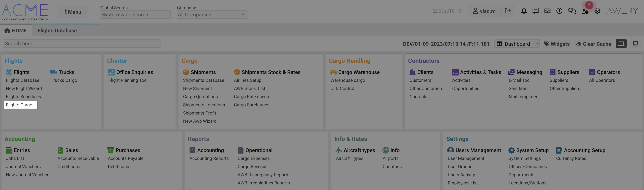Click the envelope mail icon in header
The width and height of the screenshot is (644, 190).
point(547,11)
